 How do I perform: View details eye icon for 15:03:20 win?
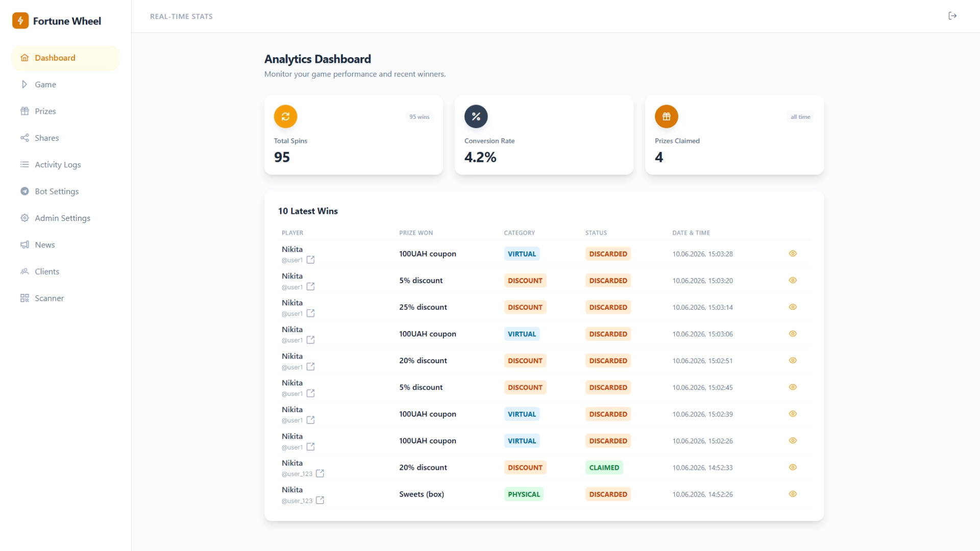(x=793, y=280)
